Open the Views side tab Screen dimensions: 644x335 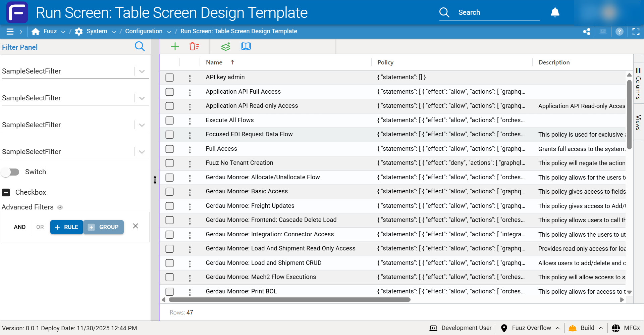pos(638,123)
